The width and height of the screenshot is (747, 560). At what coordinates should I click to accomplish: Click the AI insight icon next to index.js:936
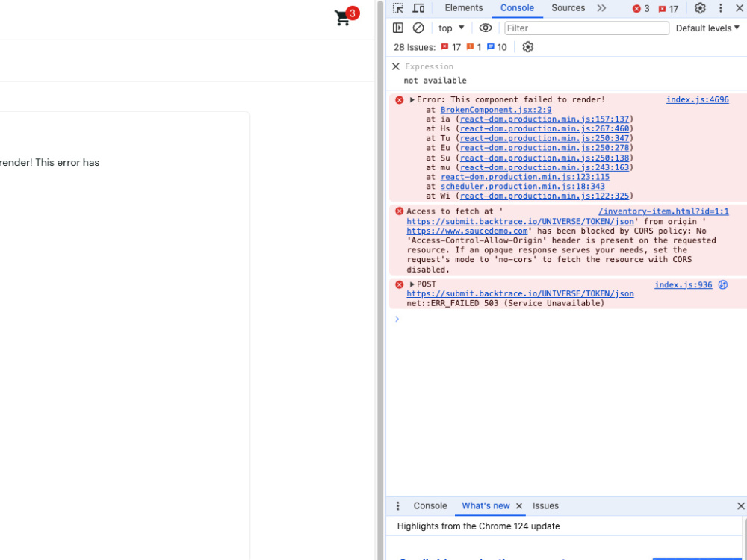(x=722, y=284)
